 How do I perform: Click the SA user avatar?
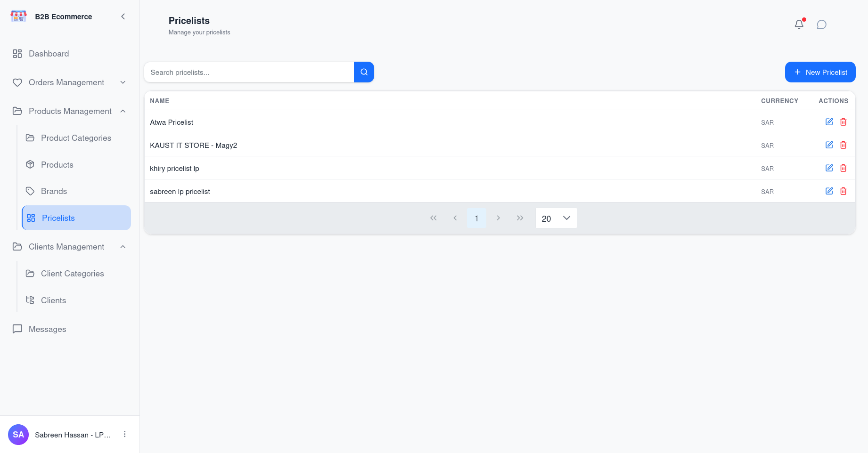(18, 435)
